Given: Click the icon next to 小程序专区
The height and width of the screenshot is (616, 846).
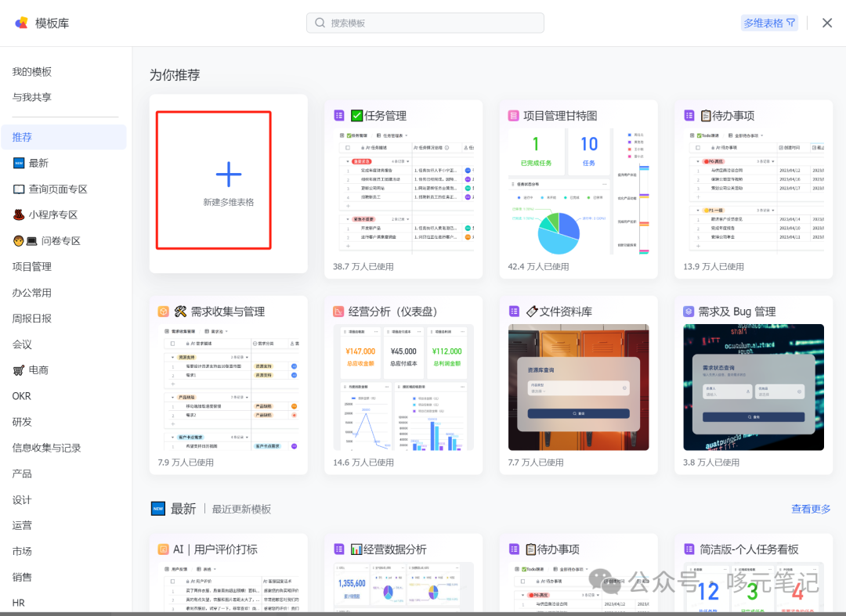Looking at the screenshot, I should pos(18,214).
